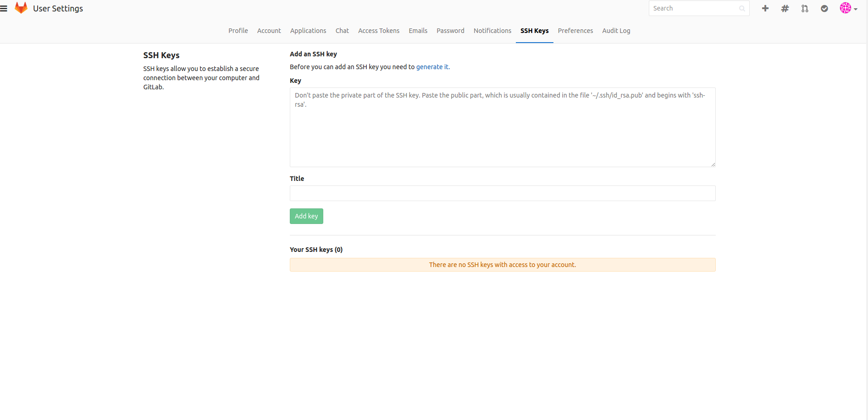Select the Access Tokens tab
Screen dimensions: 868x420
(x=378, y=31)
